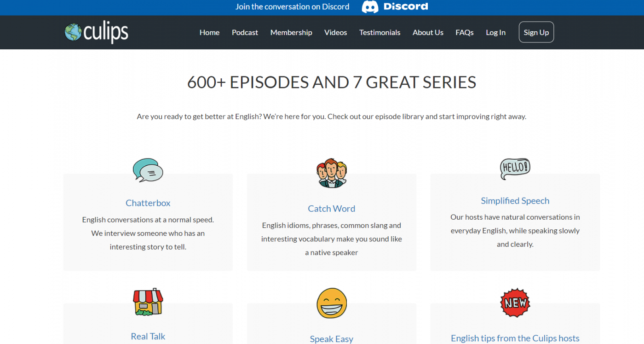The width and height of the screenshot is (644, 344).
Task: Click the Discord logo in top banner
Action: 395,7
